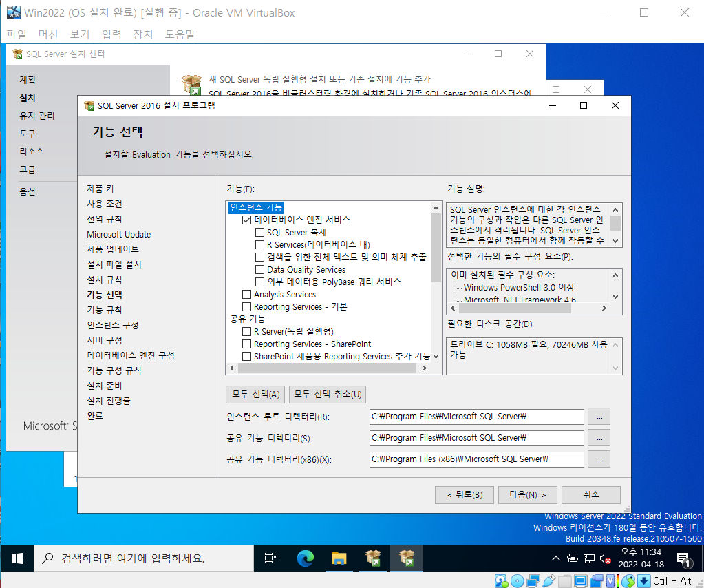Click VirtualBox shared folders status icon
Image resolution: width=704 pixels, height=588 pixels.
[565, 581]
